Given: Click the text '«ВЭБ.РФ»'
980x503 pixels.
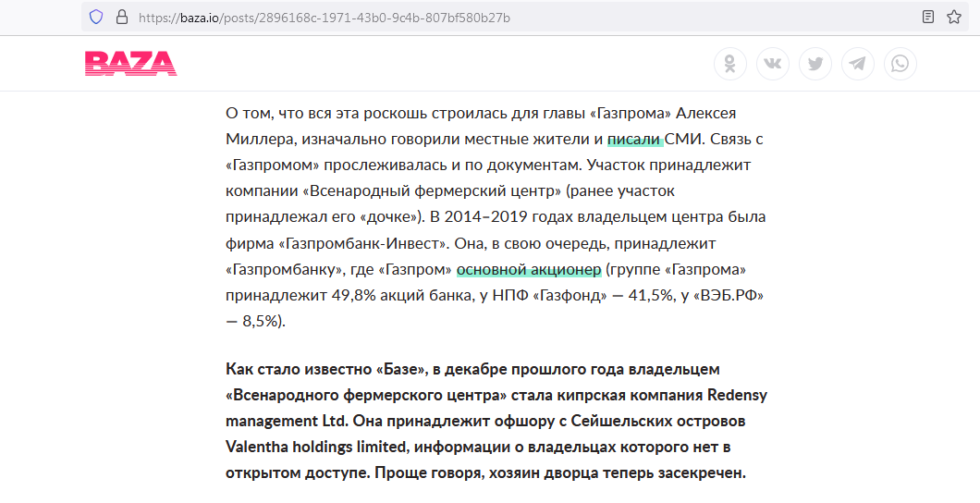Looking at the screenshot, I should [728, 295].
